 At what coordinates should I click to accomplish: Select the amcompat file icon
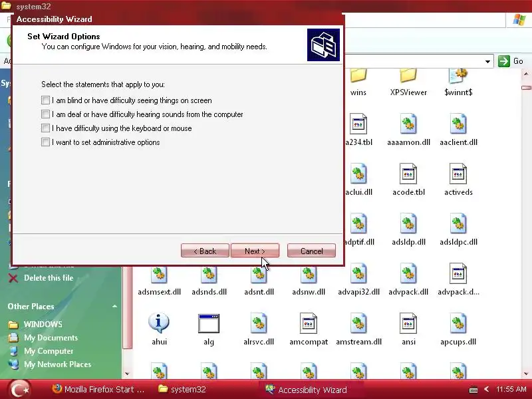[x=309, y=323]
